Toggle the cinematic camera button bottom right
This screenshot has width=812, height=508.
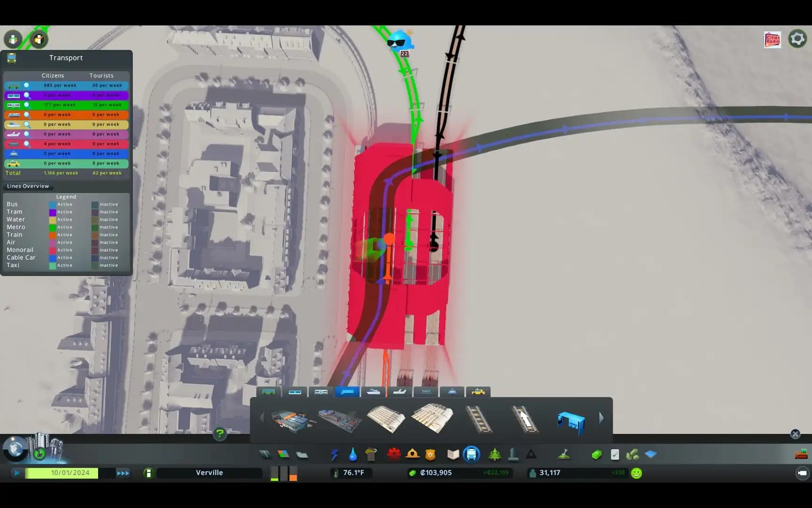[x=802, y=473]
